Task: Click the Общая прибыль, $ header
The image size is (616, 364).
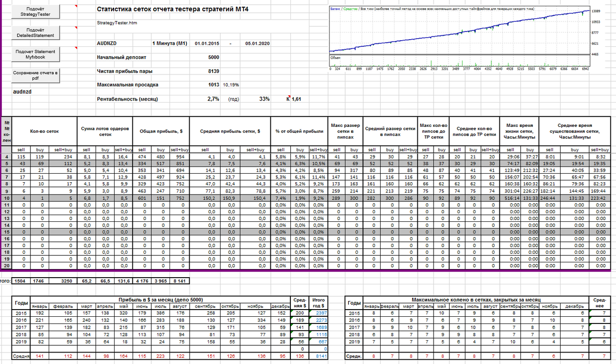Action: (161, 131)
